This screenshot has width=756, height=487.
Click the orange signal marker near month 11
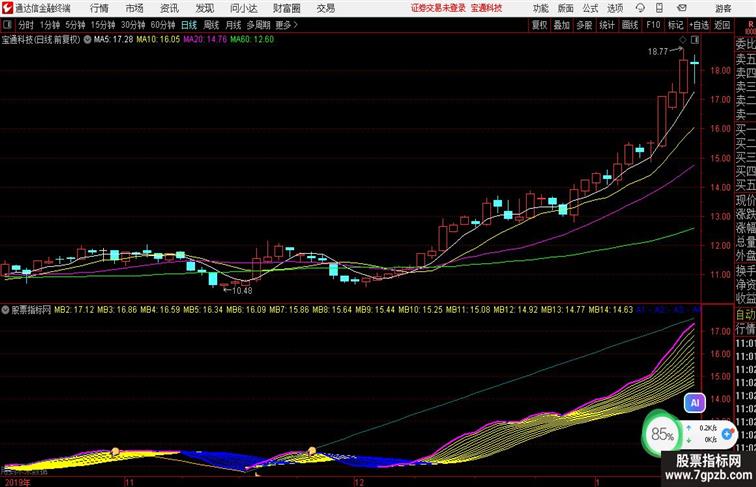(x=115, y=451)
